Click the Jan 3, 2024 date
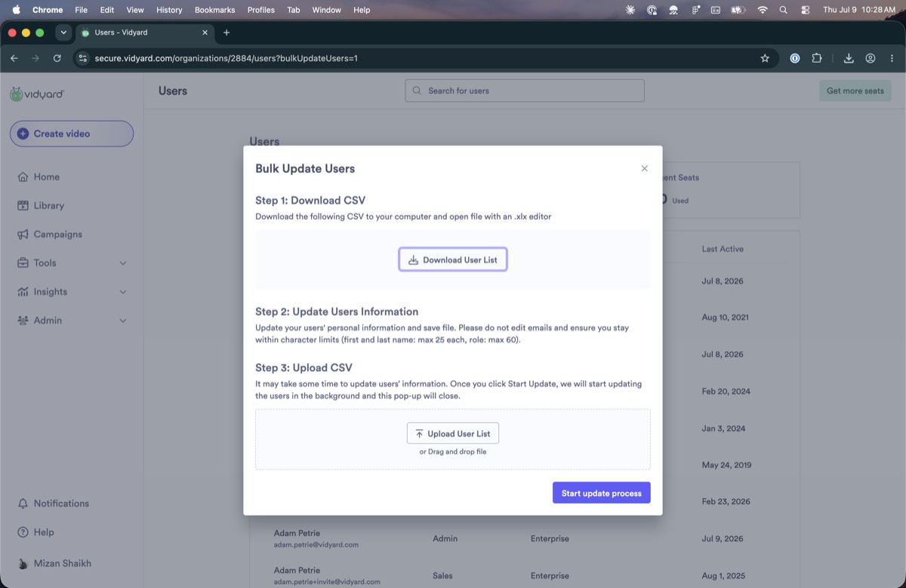Viewport: 906px width, 588px height. click(723, 429)
